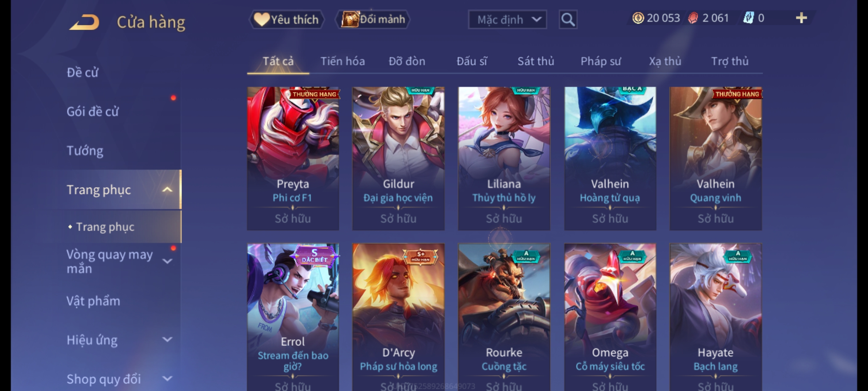Select the Liliana Thủy thủ hồ ly skin
This screenshot has width=868, height=391.
click(x=504, y=159)
